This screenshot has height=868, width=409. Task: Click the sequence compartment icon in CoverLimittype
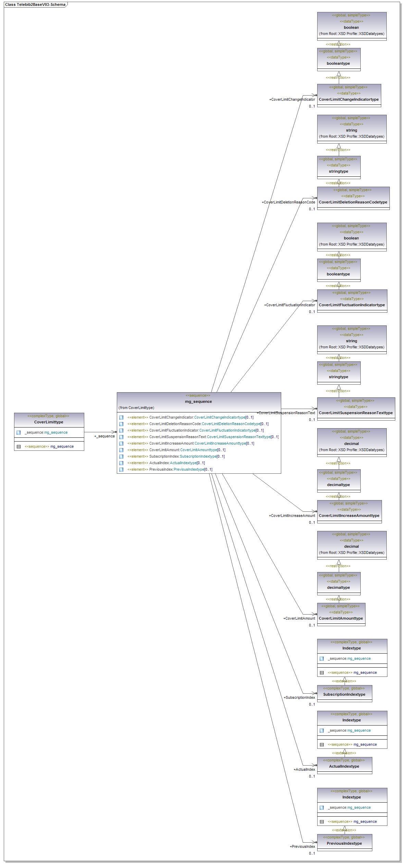pos(18,447)
